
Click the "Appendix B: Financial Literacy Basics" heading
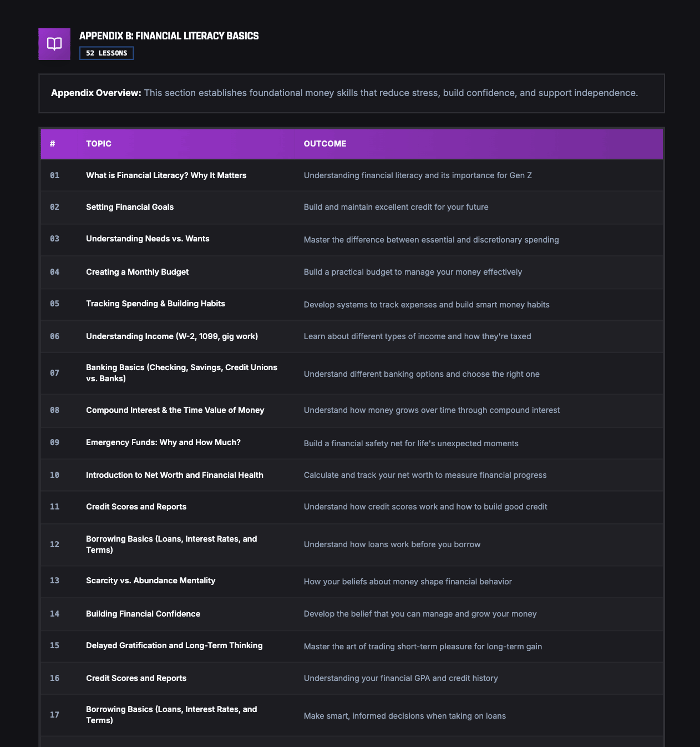tap(169, 36)
